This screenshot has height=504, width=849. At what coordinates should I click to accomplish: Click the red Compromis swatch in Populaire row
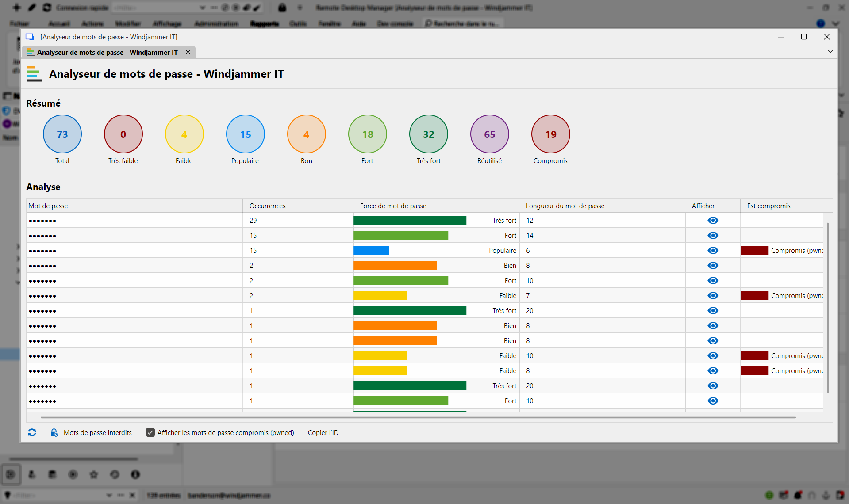(x=754, y=250)
